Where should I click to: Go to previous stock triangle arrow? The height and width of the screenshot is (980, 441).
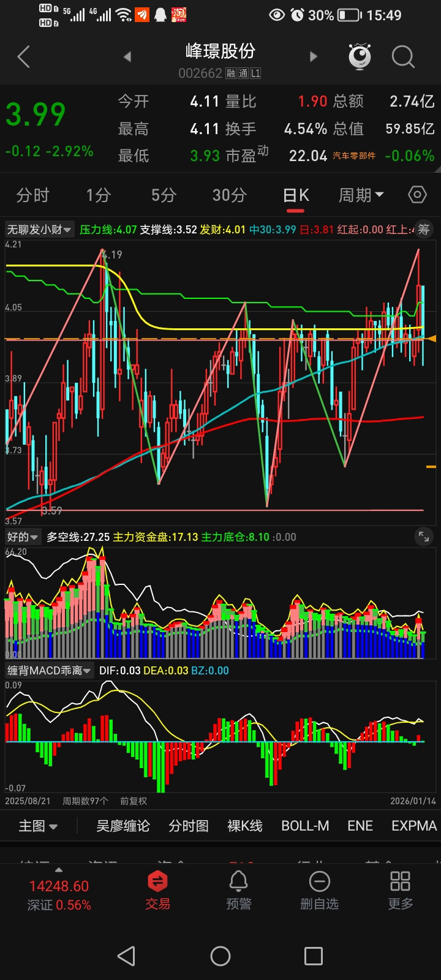tap(127, 57)
